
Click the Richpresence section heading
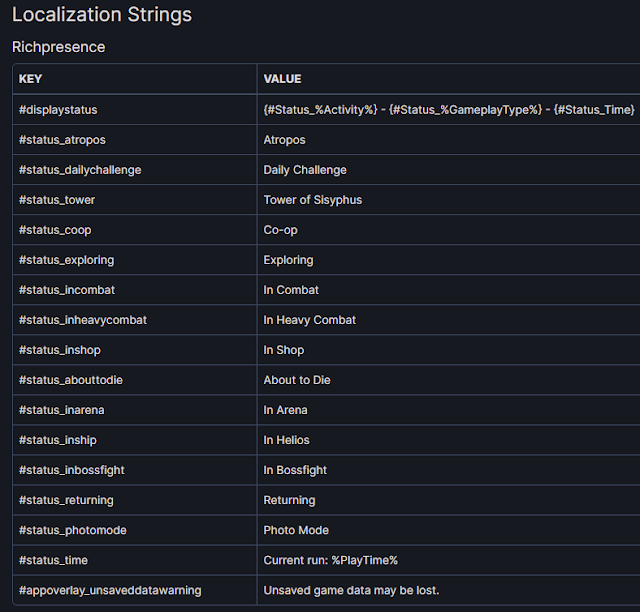[x=58, y=47]
